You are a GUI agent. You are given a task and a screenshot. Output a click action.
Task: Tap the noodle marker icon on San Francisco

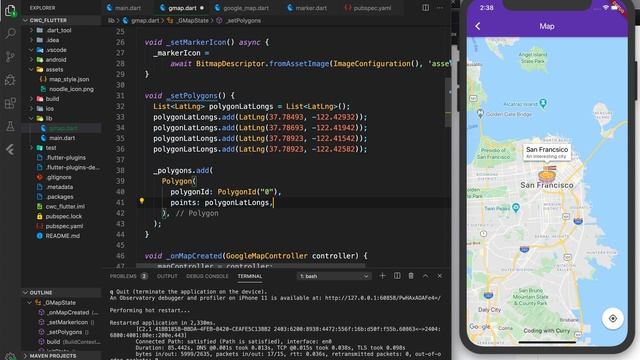point(547,174)
